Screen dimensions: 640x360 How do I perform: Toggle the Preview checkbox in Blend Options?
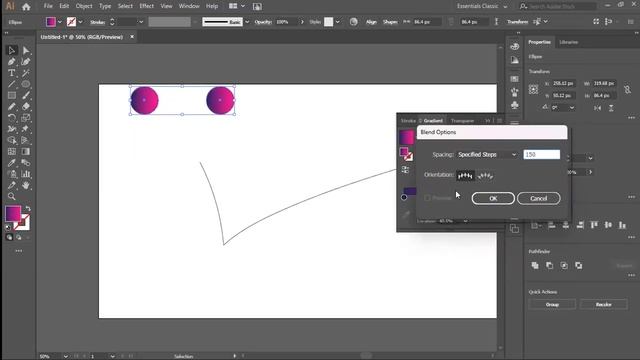point(427,198)
